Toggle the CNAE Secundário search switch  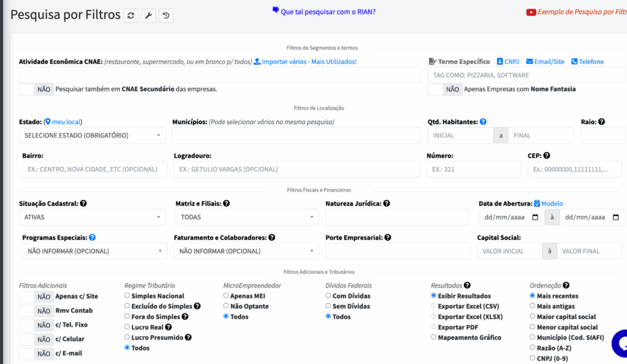pyautogui.click(x=36, y=89)
